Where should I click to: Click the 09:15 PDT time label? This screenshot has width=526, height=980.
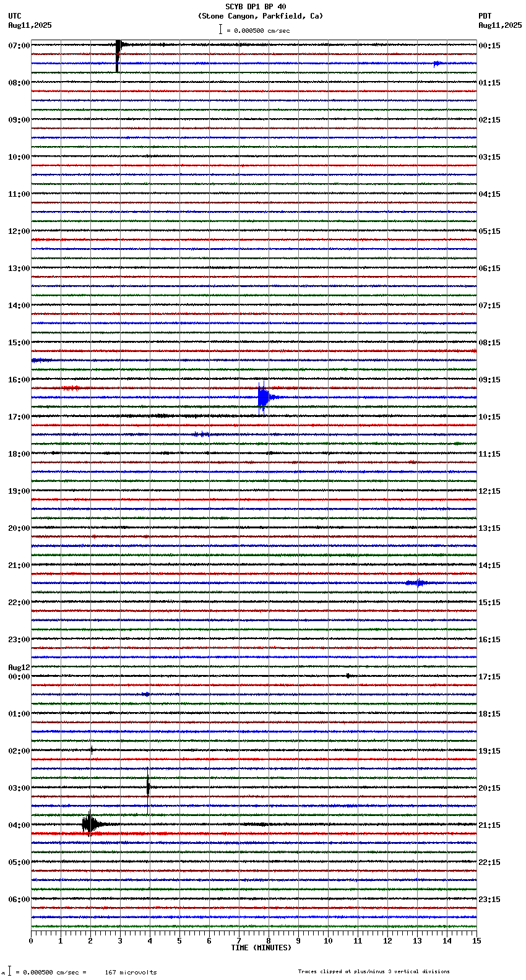489,380
